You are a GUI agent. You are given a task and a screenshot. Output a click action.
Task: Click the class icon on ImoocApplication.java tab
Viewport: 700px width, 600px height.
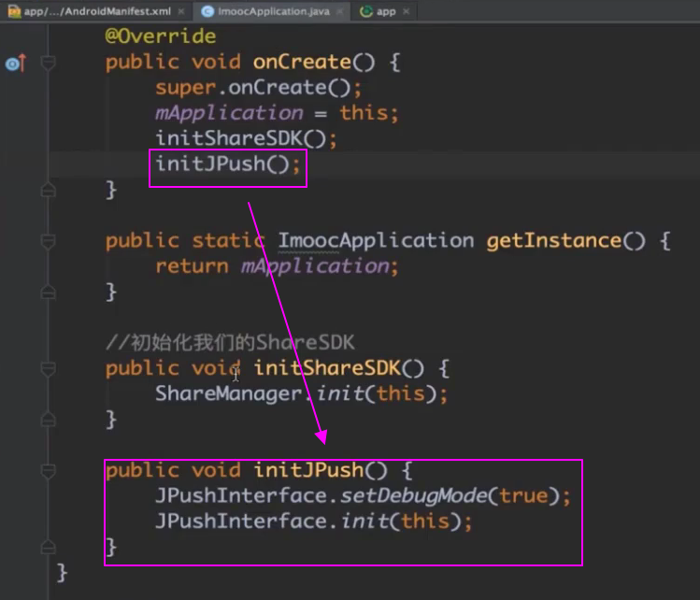(x=207, y=11)
